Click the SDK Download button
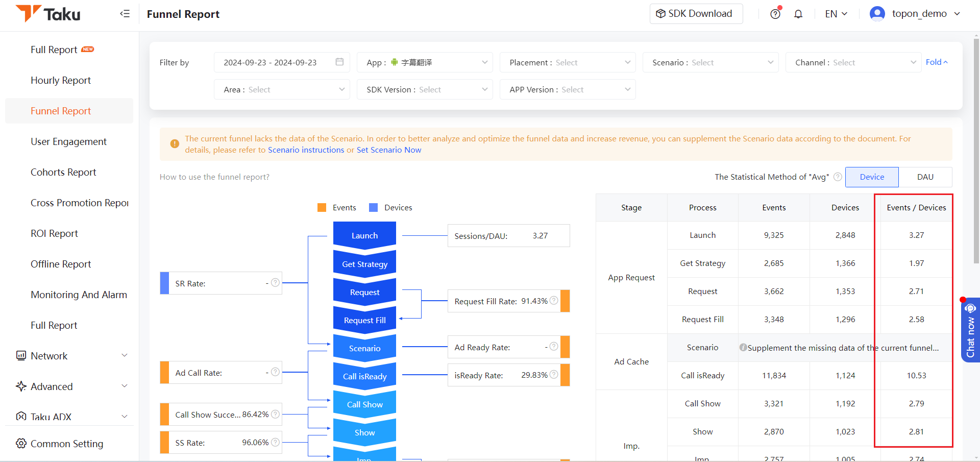This screenshot has width=980, height=462. pos(696,14)
